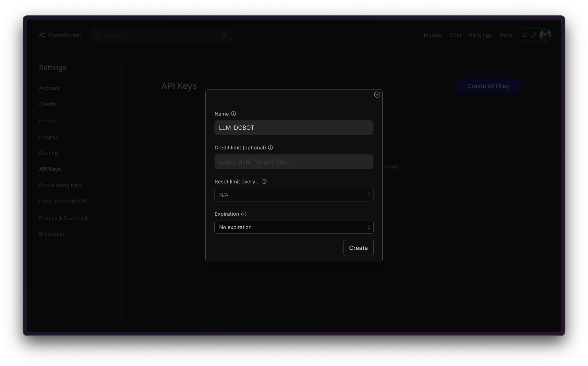Click the info icon next to Name
This screenshot has width=588, height=366.
click(x=233, y=114)
